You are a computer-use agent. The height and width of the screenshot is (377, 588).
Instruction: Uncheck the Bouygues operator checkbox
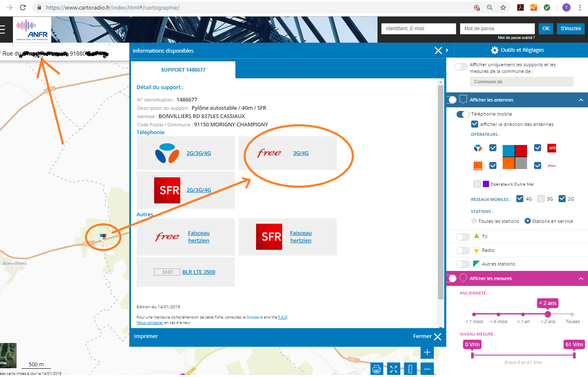[x=493, y=148]
